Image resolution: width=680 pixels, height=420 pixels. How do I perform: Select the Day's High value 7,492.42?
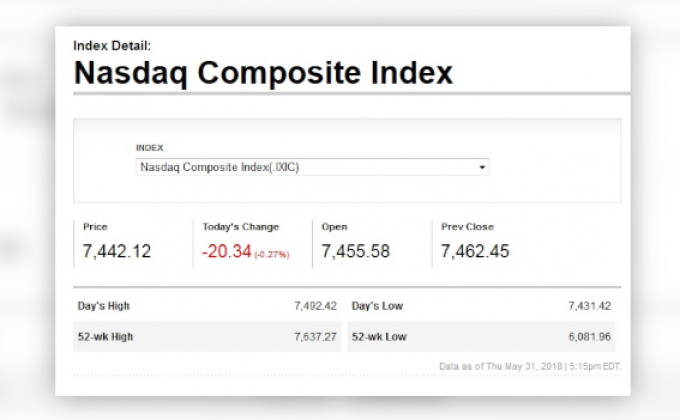[315, 306]
